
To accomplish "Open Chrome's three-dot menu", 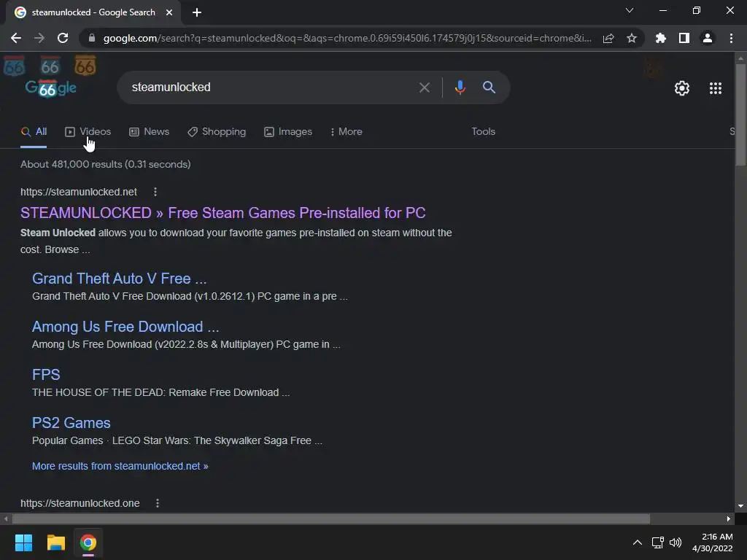I will tap(731, 38).
